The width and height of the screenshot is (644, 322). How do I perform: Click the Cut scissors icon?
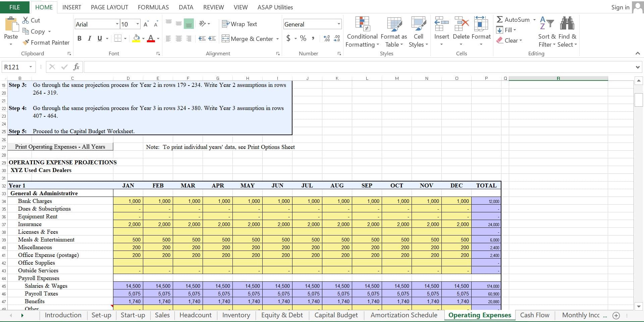[25, 20]
